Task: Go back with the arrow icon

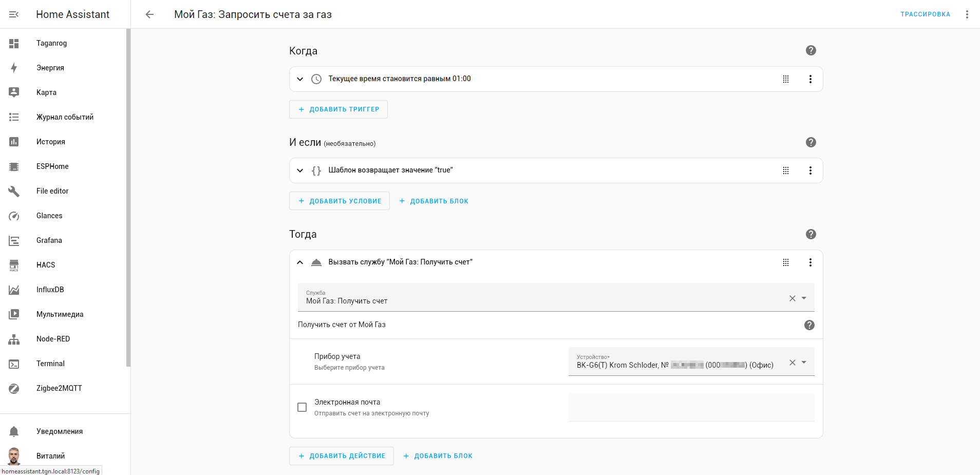Action: point(149,14)
